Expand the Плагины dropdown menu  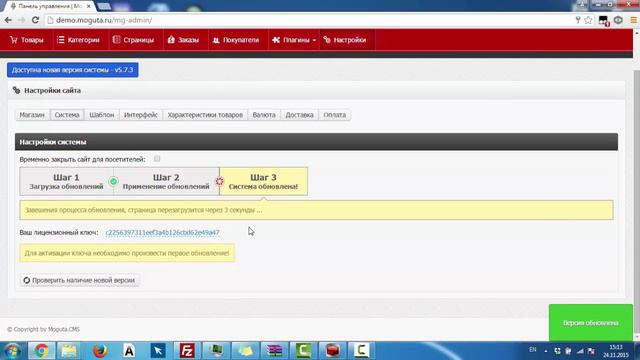(294, 40)
